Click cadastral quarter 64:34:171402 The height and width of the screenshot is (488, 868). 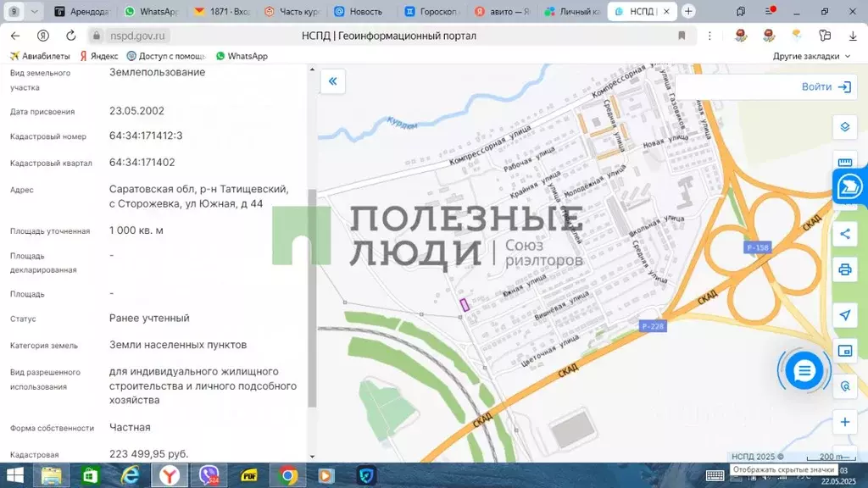[x=142, y=162]
